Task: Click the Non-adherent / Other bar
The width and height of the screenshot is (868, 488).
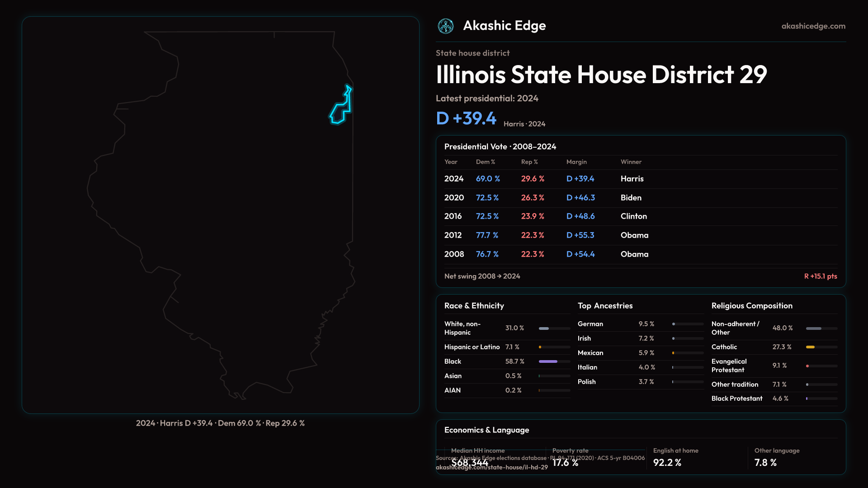Action: pos(814,328)
